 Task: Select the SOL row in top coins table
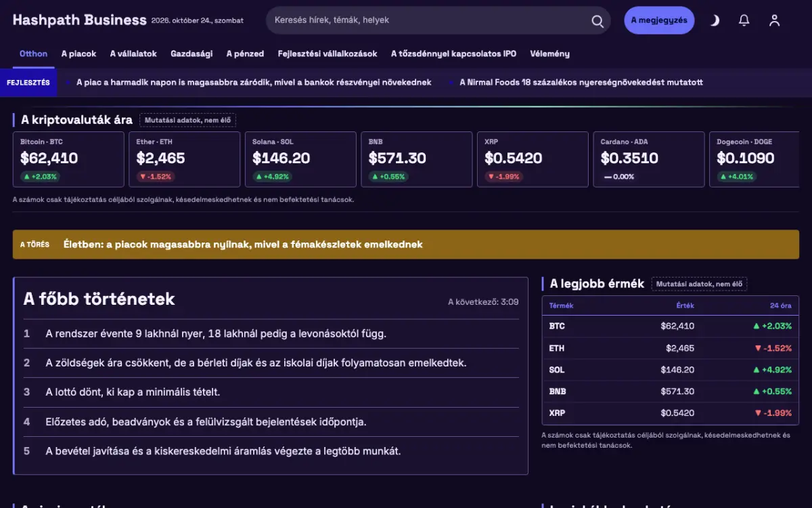click(x=671, y=370)
